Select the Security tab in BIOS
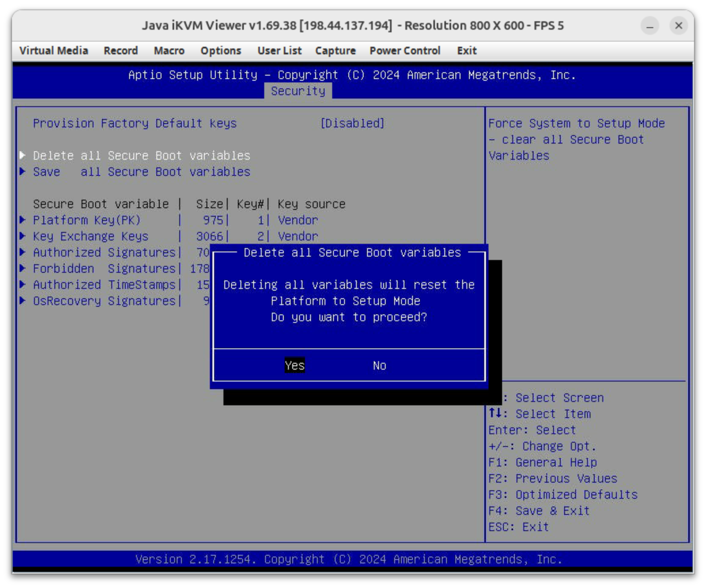The width and height of the screenshot is (706, 588). coord(298,91)
